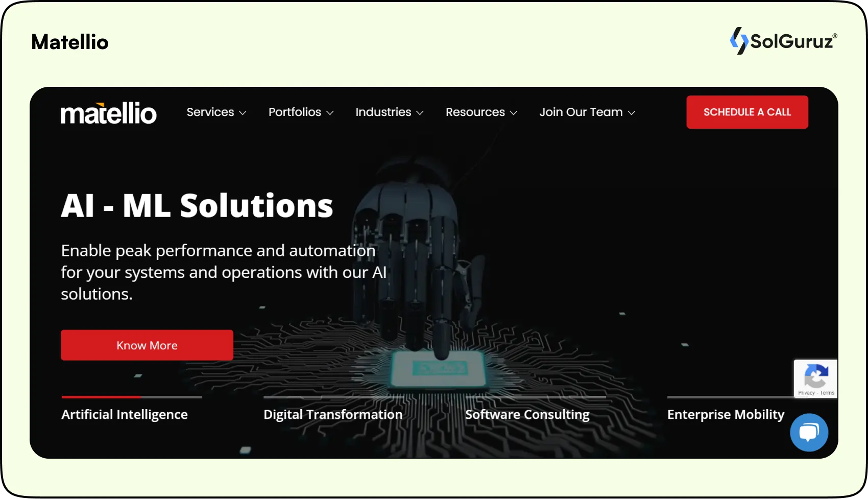The image size is (868, 499).
Task: Click the matellio logo in the navbar
Action: 108,113
